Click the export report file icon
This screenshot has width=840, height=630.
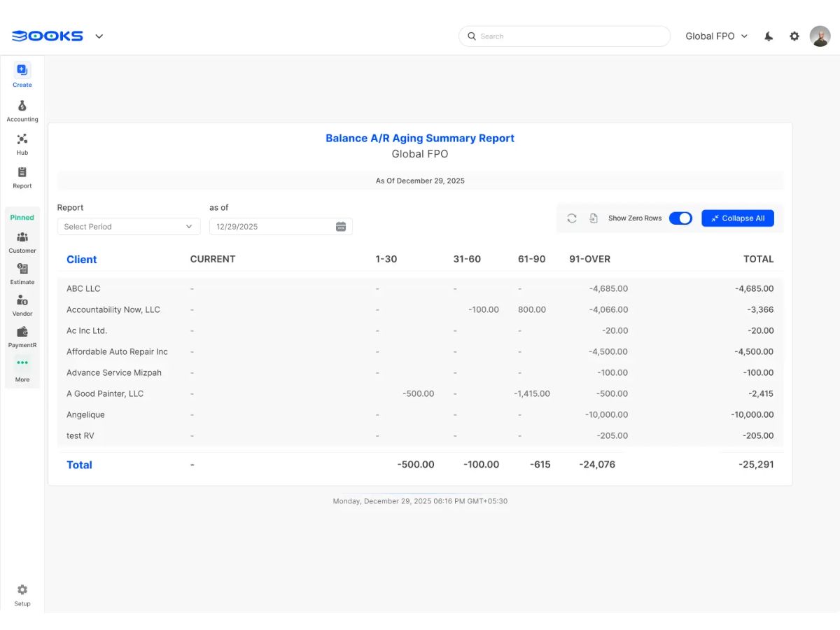[594, 218]
